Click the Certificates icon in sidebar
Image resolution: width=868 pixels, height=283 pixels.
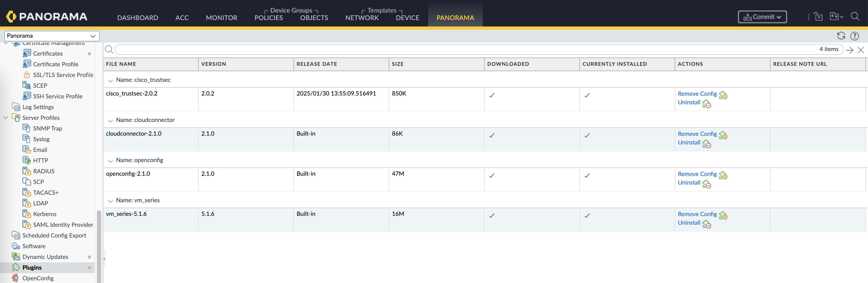click(x=27, y=53)
